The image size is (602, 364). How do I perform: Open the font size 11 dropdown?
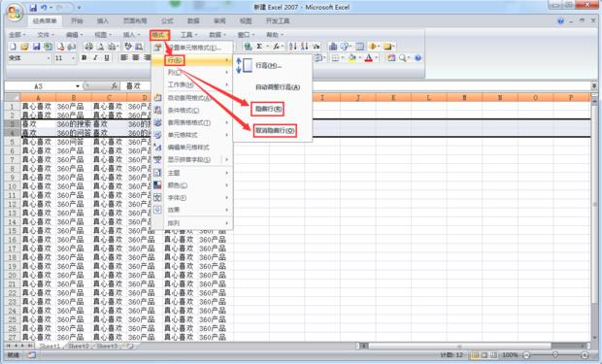tap(73, 58)
